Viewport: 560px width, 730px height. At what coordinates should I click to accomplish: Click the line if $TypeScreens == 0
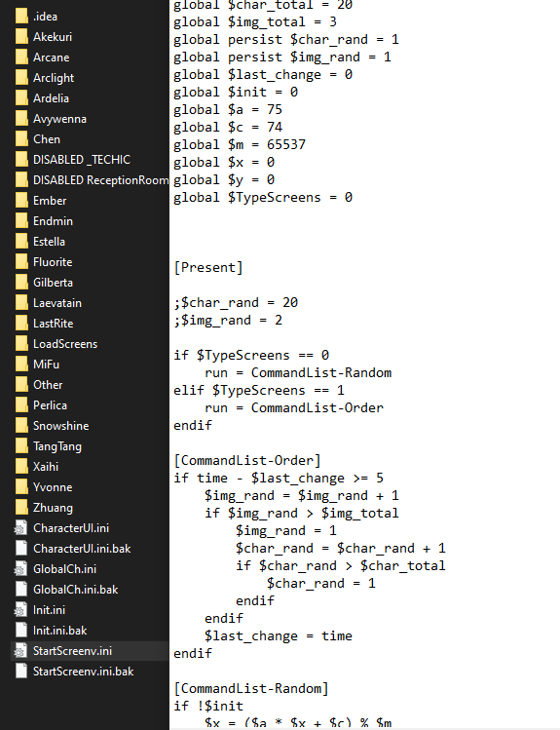[x=251, y=355]
